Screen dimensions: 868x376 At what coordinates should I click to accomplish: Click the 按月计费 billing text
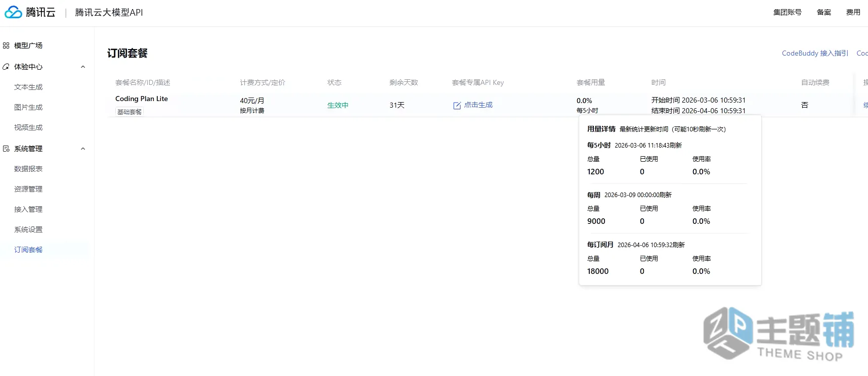tap(252, 111)
